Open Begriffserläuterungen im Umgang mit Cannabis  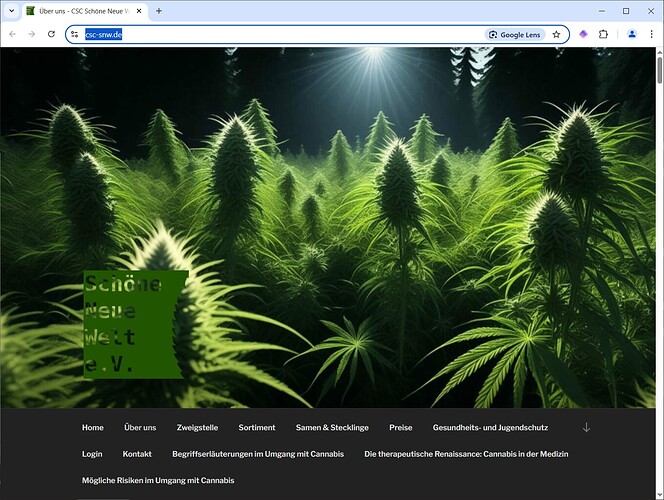(258, 454)
